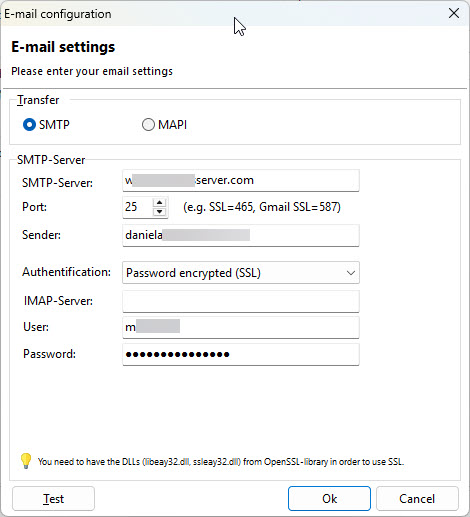Click the '(e.g. SSL=465, Gmail SSL=587)' hint
This screenshot has width=470, height=517.
[262, 207]
